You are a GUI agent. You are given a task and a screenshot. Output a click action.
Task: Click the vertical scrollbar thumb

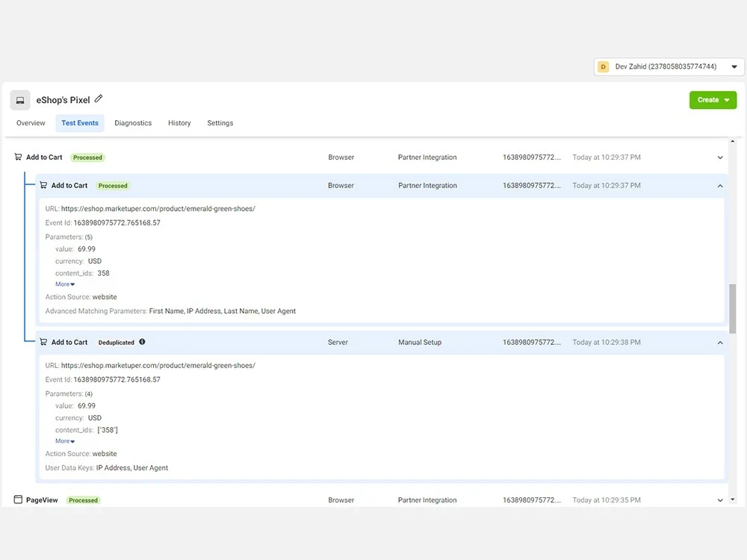coord(732,308)
